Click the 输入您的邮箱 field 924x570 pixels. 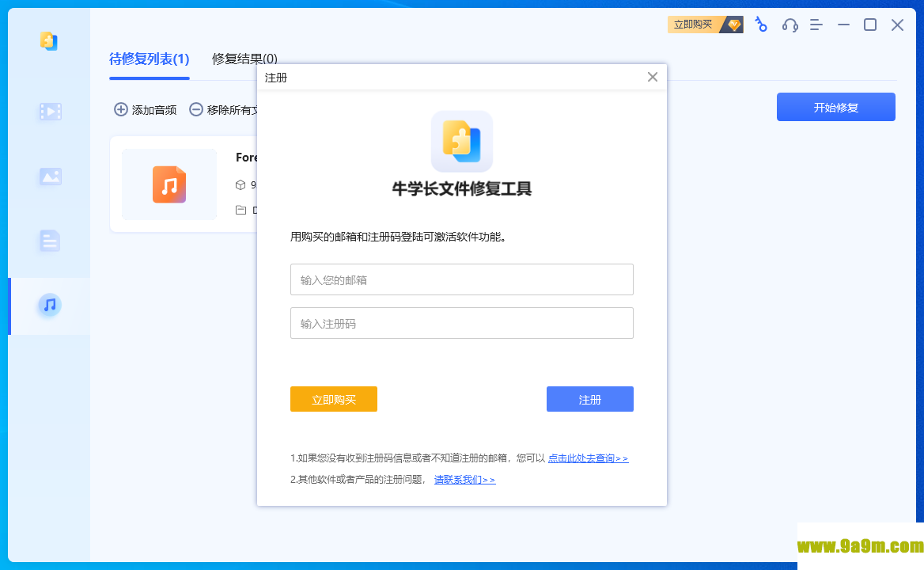(461, 279)
